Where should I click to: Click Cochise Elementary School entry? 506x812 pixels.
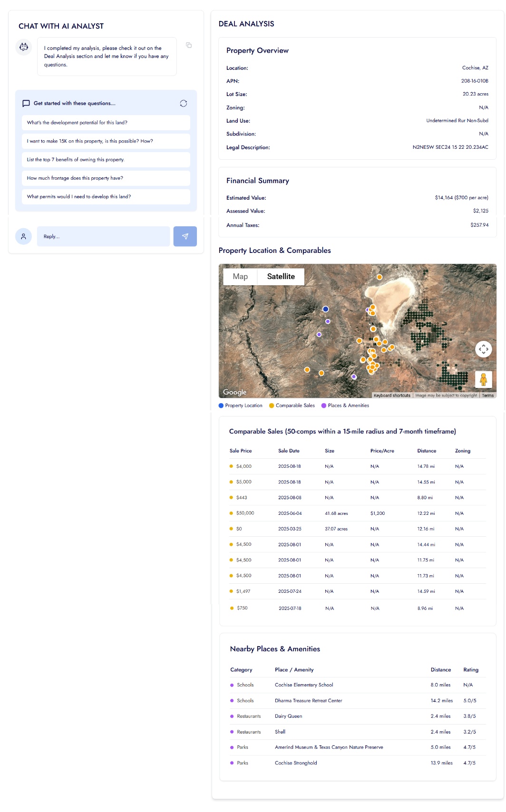pyautogui.click(x=304, y=685)
